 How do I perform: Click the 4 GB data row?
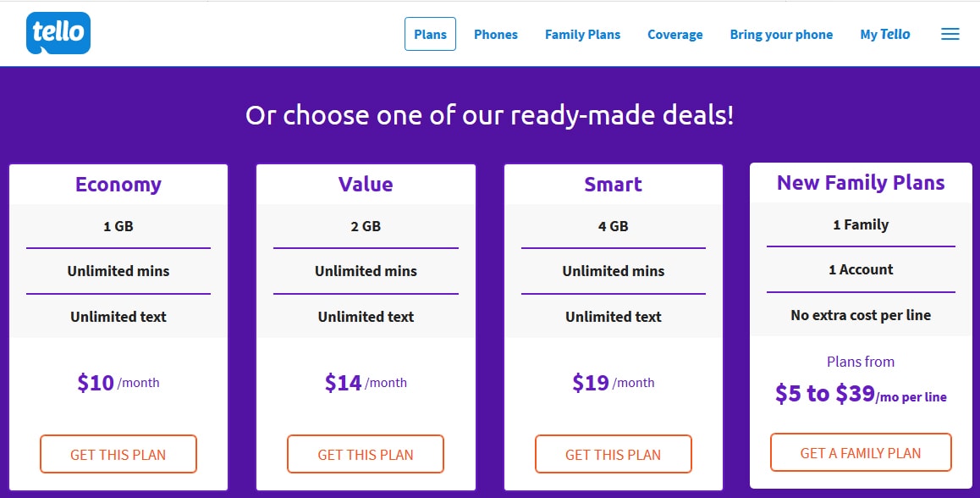(613, 226)
